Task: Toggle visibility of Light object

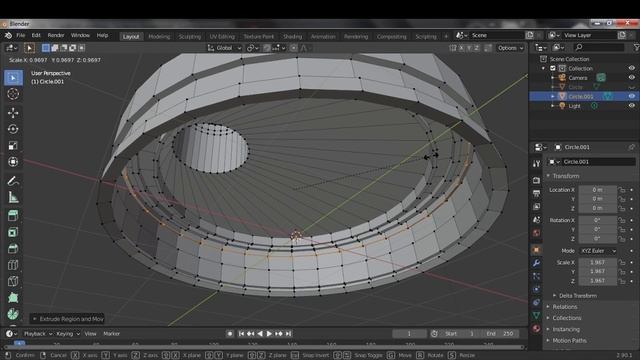Action: click(x=631, y=106)
